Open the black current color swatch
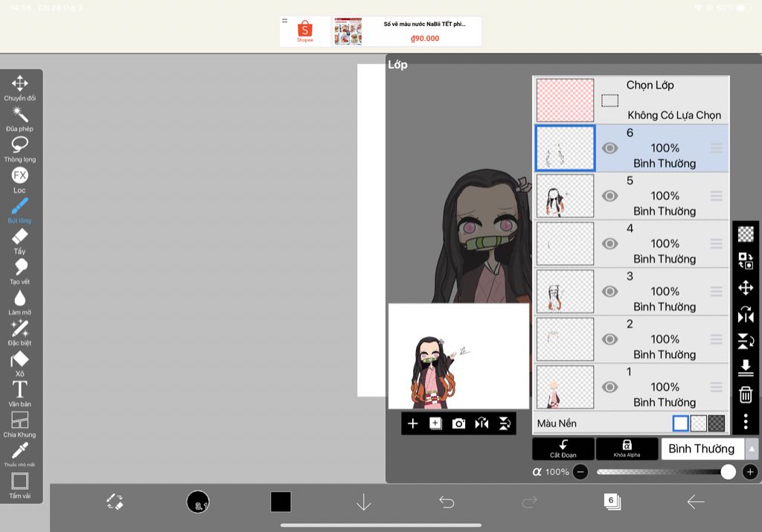Image resolution: width=762 pixels, height=532 pixels. point(281,501)
